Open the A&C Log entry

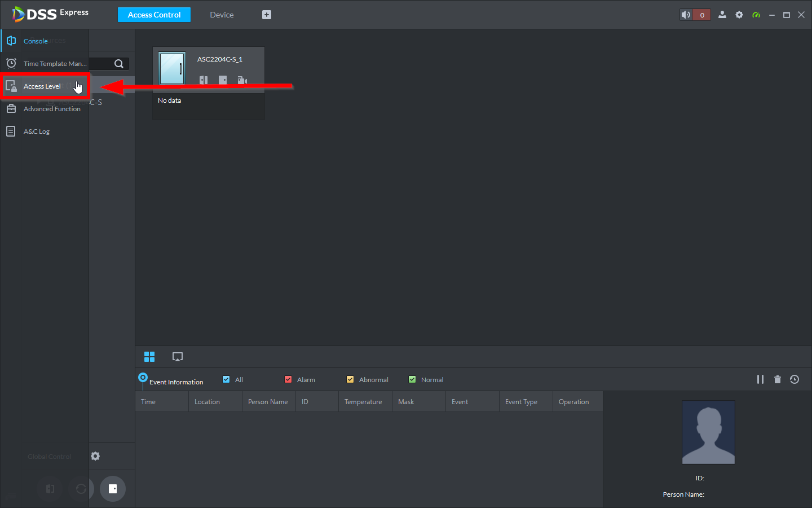[x=45, y=132]
